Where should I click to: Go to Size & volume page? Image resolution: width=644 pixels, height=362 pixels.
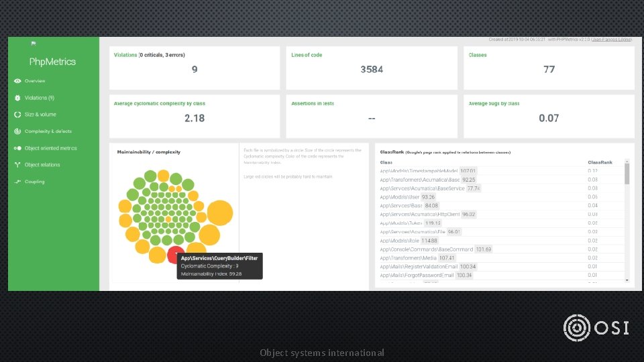40,115
